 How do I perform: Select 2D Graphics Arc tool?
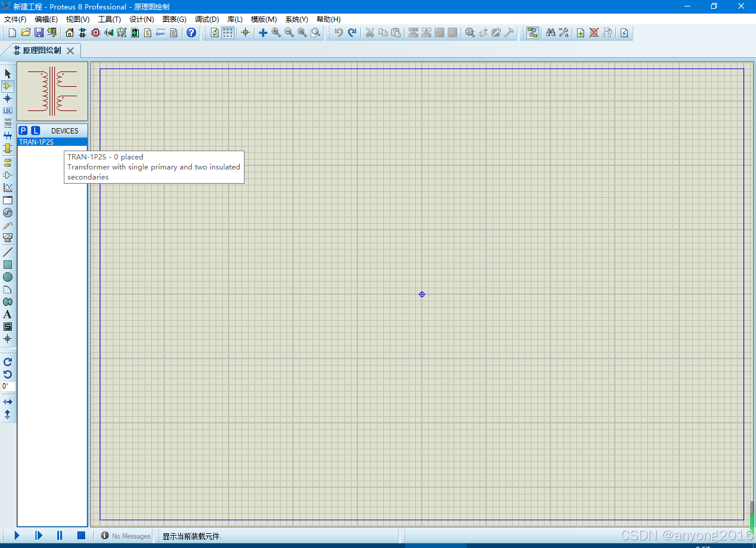pos(8,289)
